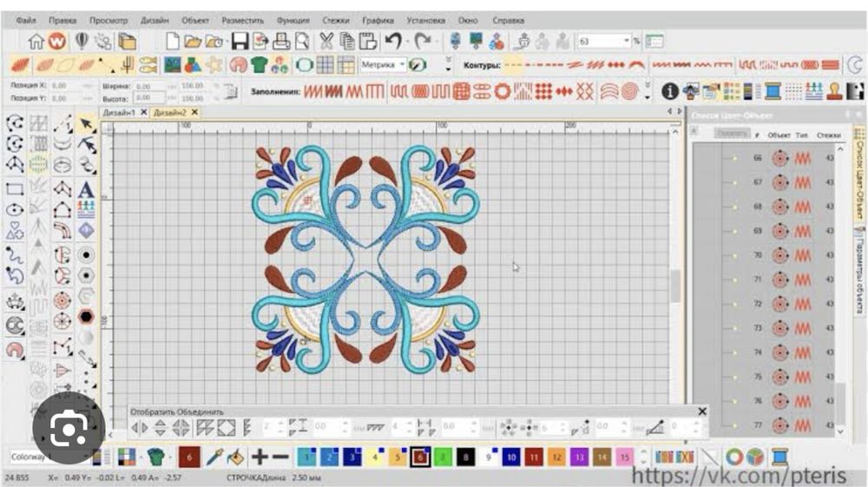The image size is (868, 487).
Task: Open the zoom percentage 63 dropdown
Action: (x=626, y=41)
